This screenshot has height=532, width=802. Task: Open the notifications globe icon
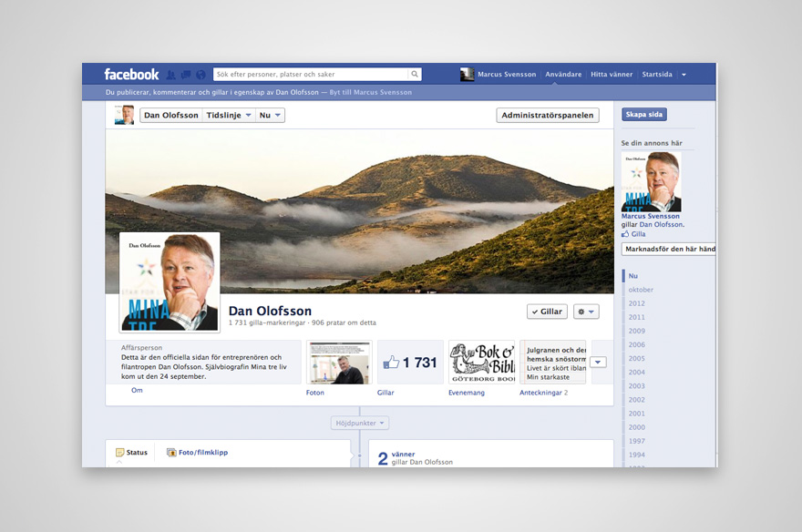[x=200, y=75]
